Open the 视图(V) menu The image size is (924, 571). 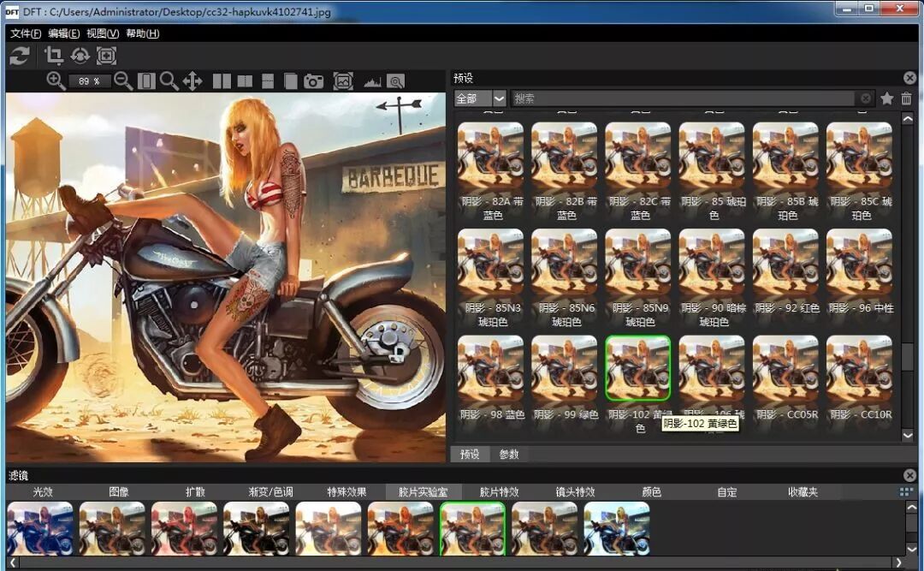pyautogui.click(x=103, y=33)
